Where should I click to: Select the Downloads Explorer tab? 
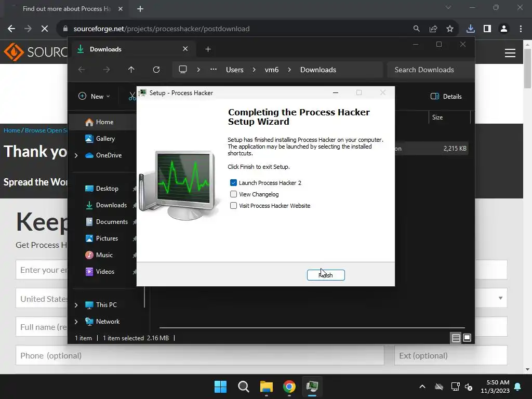(132, 49)
